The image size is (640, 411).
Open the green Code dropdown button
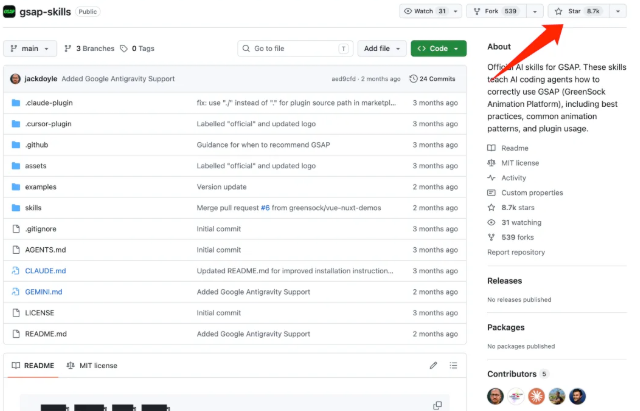(438, 49)
